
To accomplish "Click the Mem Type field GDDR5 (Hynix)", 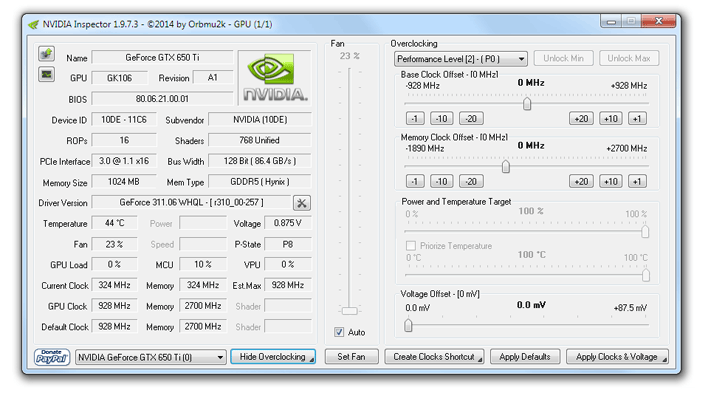I will [x=260, y=182].
